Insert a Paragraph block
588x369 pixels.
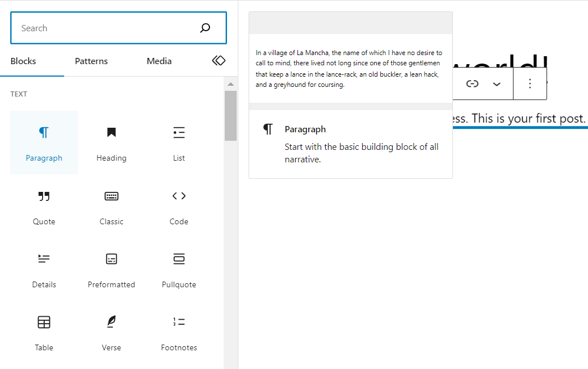coord(44,142)
